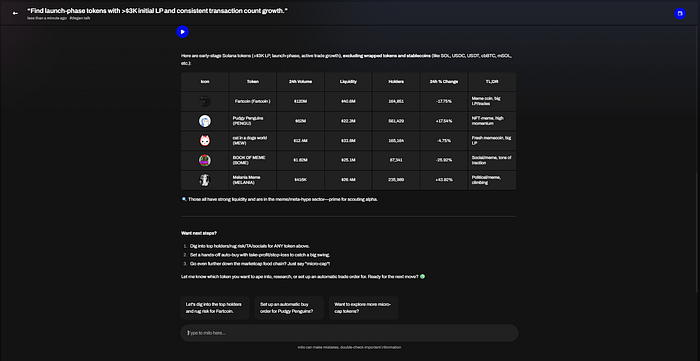The image size is (700, 361).
Task: Select automatic buy order for Pudgy Penguins suggestion
Action: (289, 308)
